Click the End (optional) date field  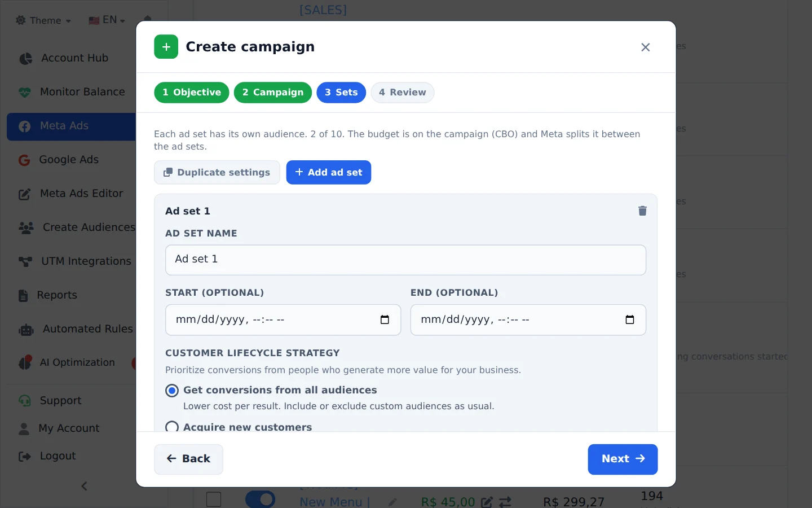pyautogui.click(x=528, y=320)
